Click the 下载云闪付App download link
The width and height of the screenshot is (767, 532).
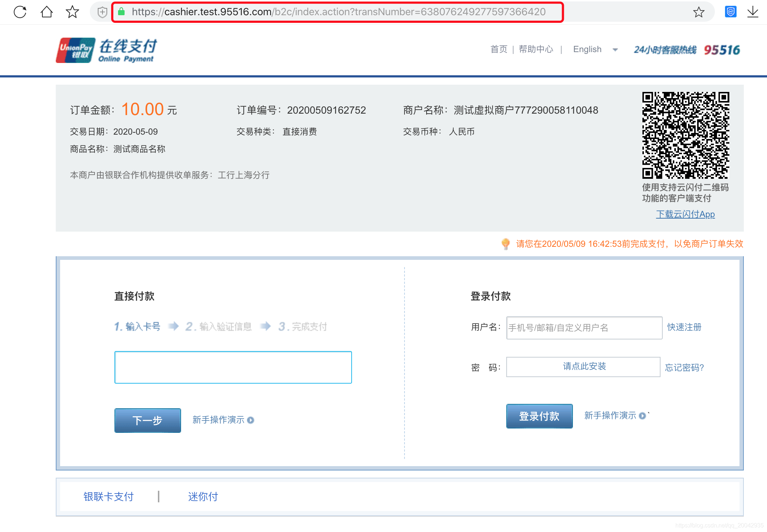[685, 214]
